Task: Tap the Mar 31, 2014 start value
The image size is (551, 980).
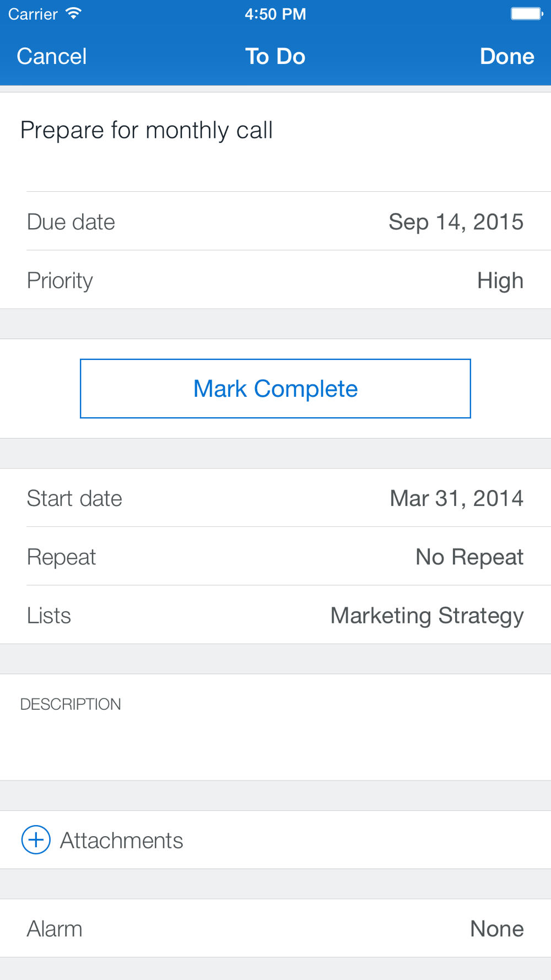Action: click(456, 498)
